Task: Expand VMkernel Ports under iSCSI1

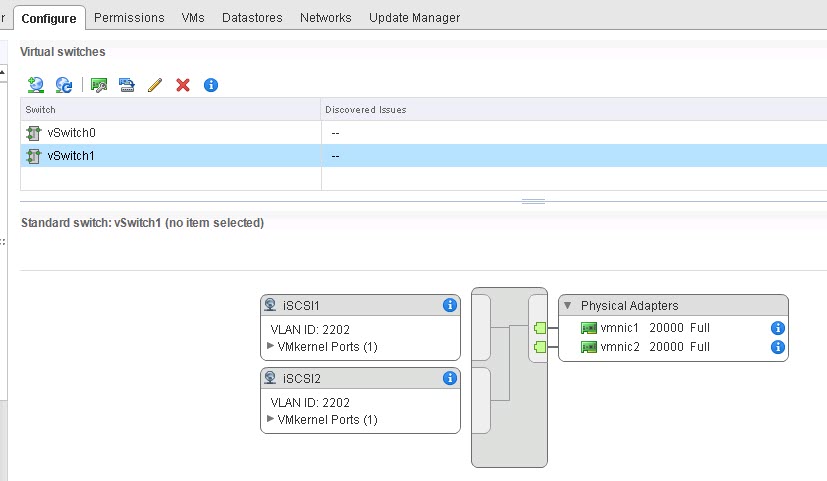Action: (271, 346)
